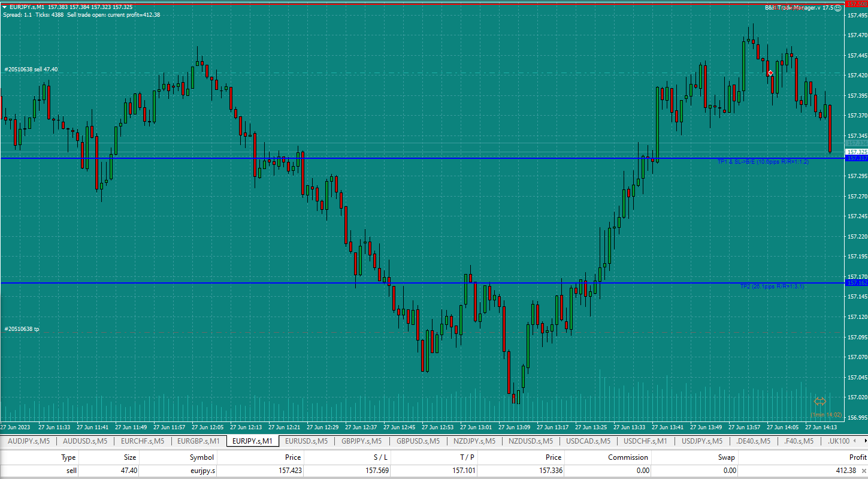Open the NZDJPY.s,M5 chart tab

[x=474, y=441]
